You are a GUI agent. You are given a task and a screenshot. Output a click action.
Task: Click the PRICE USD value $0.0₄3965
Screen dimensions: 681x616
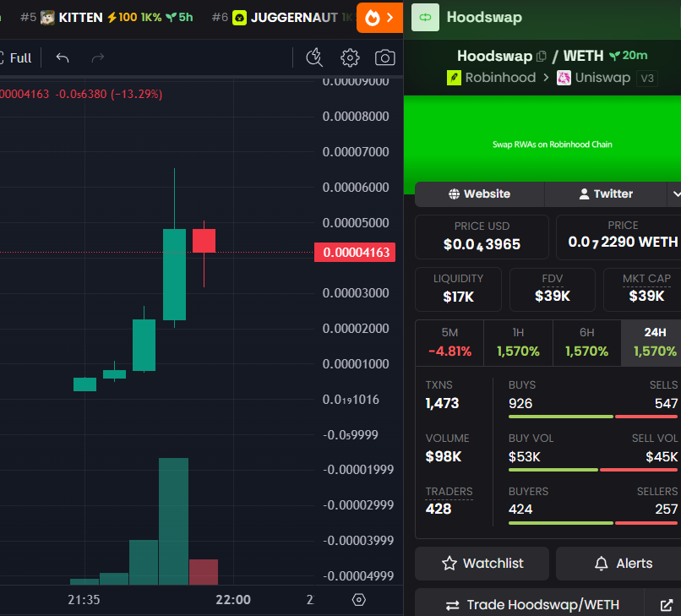(482, 244)
